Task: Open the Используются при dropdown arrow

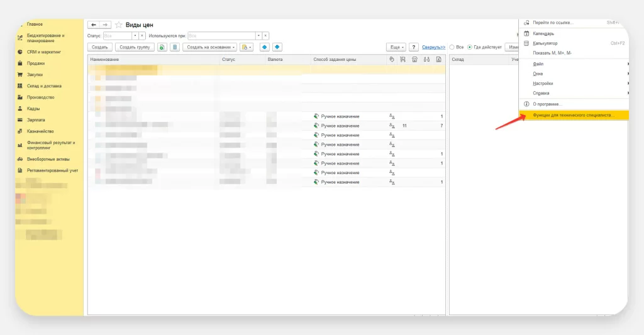Action: [258, 36]
